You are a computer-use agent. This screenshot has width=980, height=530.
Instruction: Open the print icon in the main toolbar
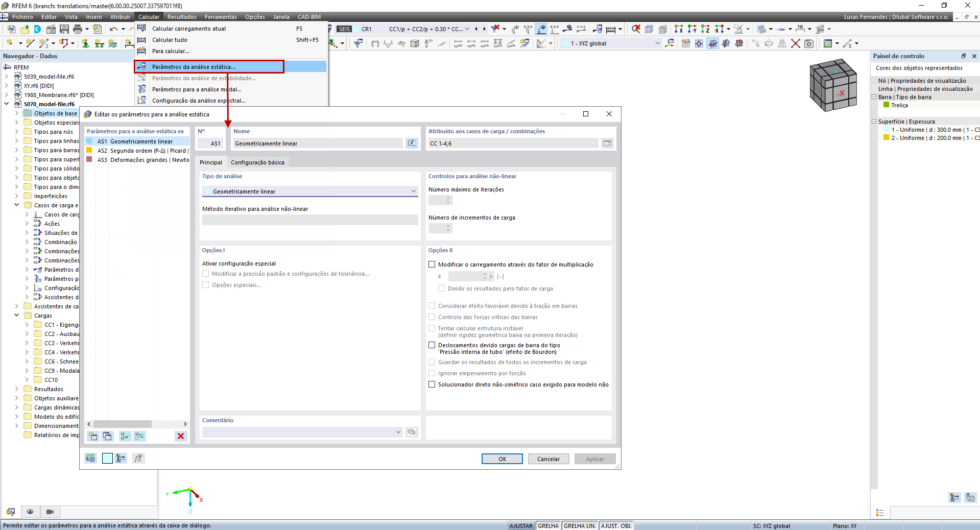point(78,29)
